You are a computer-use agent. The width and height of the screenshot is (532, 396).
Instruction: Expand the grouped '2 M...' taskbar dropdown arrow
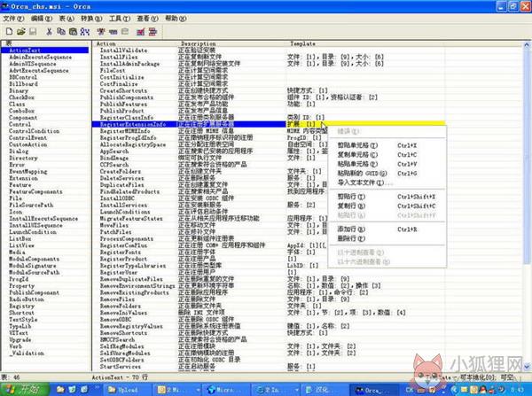198,390
